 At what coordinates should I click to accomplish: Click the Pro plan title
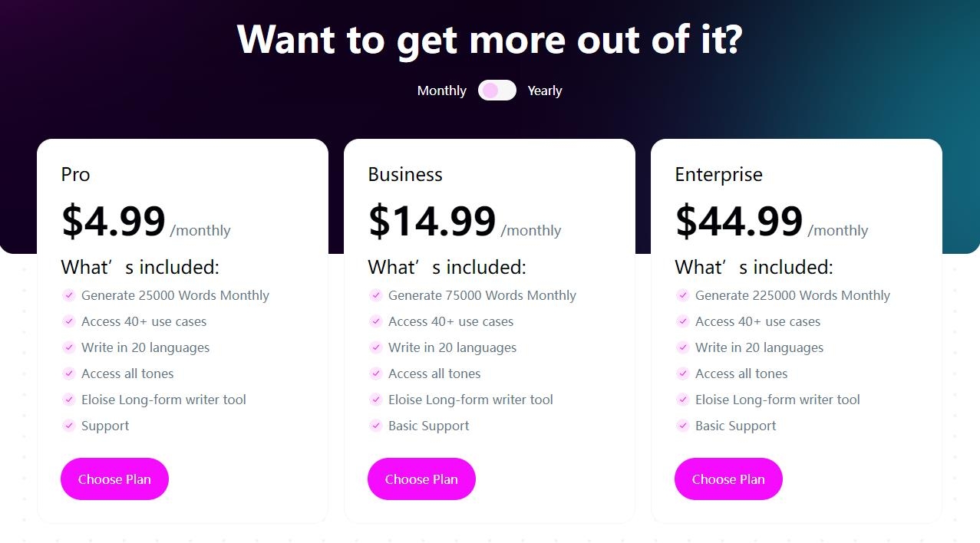[75, 175]
